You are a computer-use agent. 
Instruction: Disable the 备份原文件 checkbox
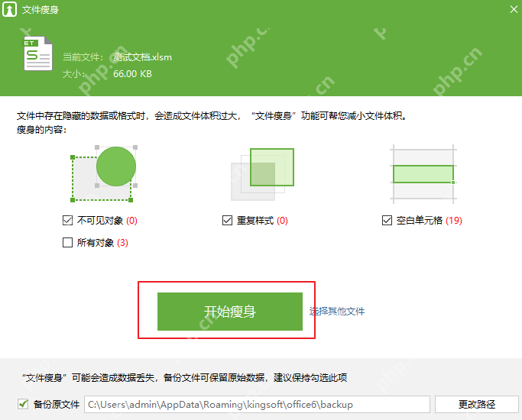coord(23,405)
